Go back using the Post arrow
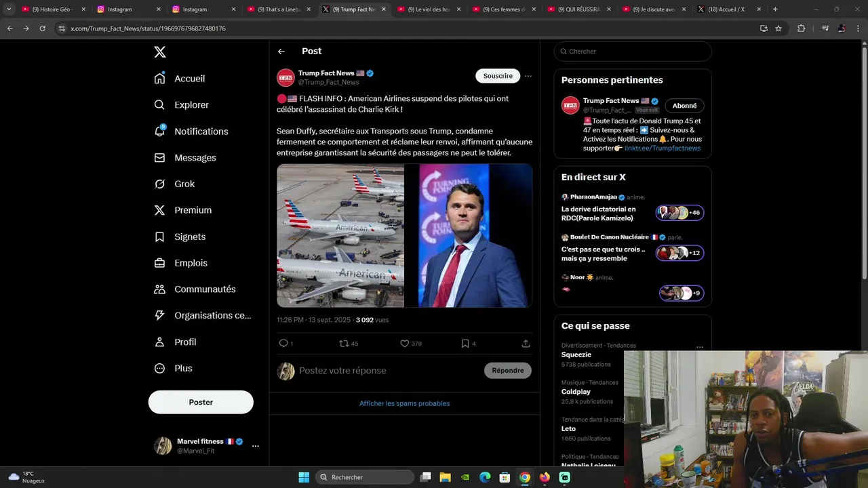Image resolution: width=868 pixels, height=488 pixels. click(x=281, y=52)
